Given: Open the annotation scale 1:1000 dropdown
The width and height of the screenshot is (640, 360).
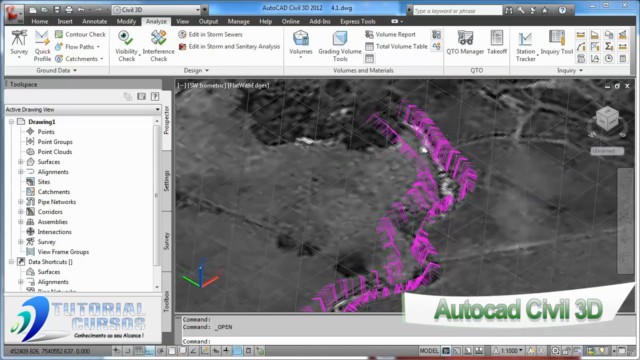Looking at the screenshot, I should [508, 351].
